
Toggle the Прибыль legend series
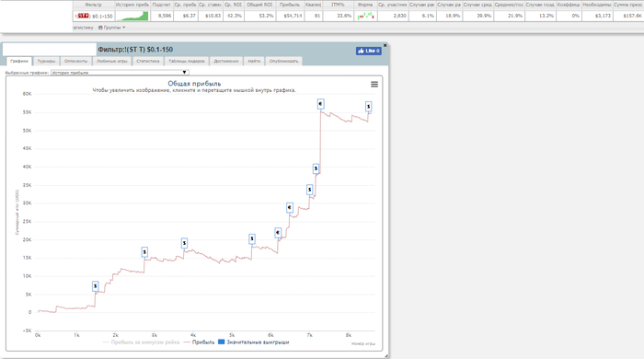click(199, 342)
